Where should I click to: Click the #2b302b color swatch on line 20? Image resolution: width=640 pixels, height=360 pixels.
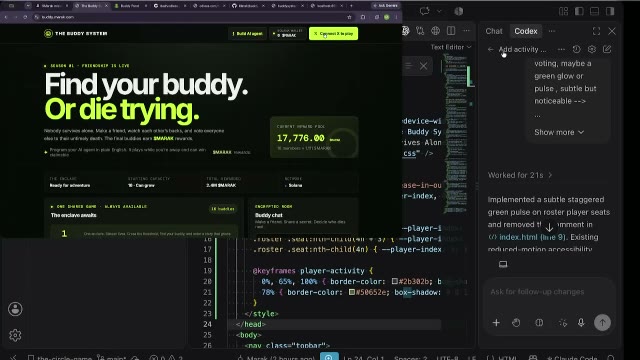tap(395, 281)
